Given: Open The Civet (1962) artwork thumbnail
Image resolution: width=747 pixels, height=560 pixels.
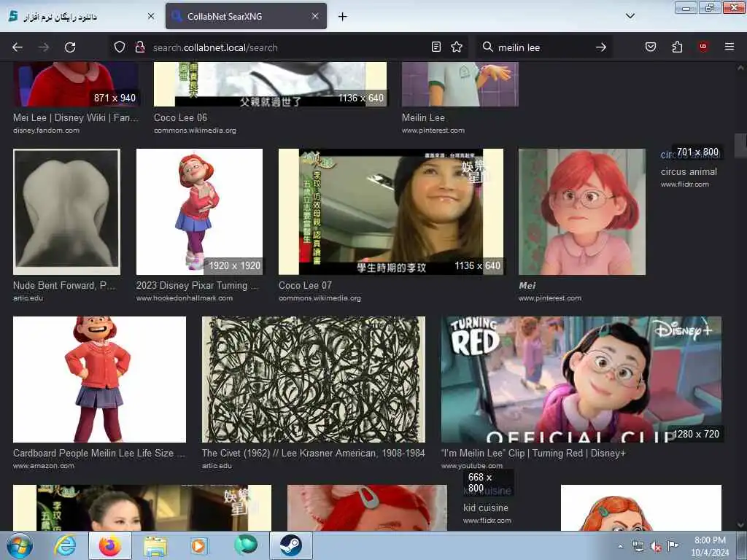Looking at the screenshot, I should point(314,379).
